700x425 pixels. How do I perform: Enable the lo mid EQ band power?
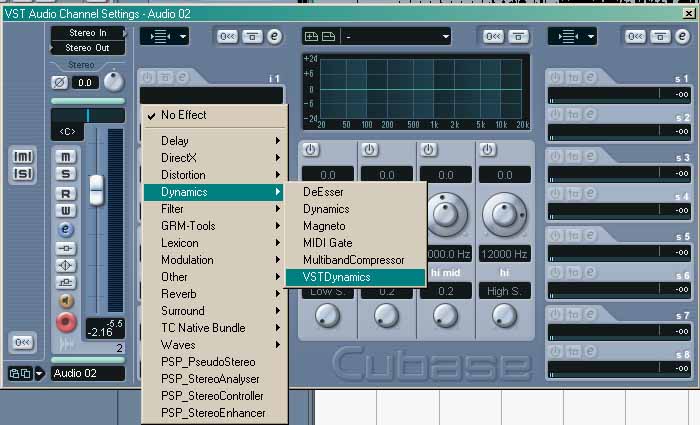point(370,150)
